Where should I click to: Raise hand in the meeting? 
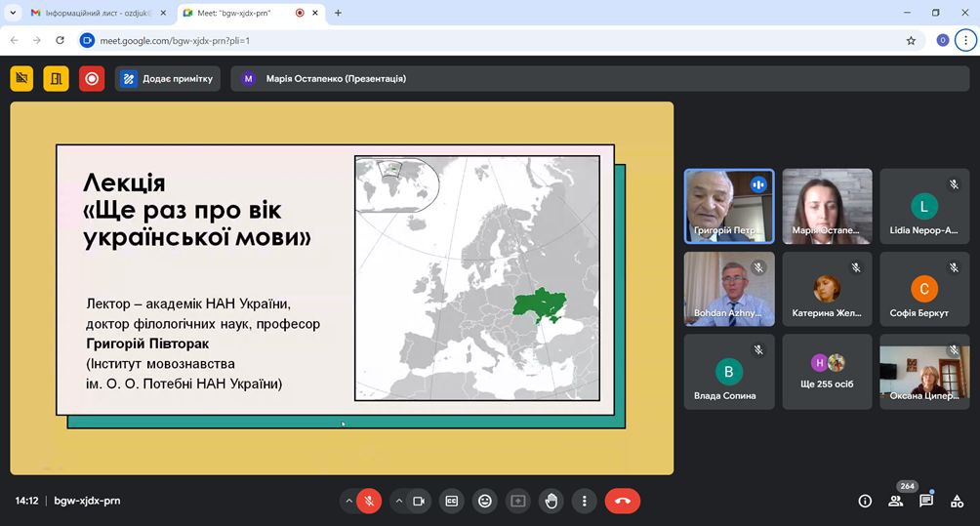[551, 501]
